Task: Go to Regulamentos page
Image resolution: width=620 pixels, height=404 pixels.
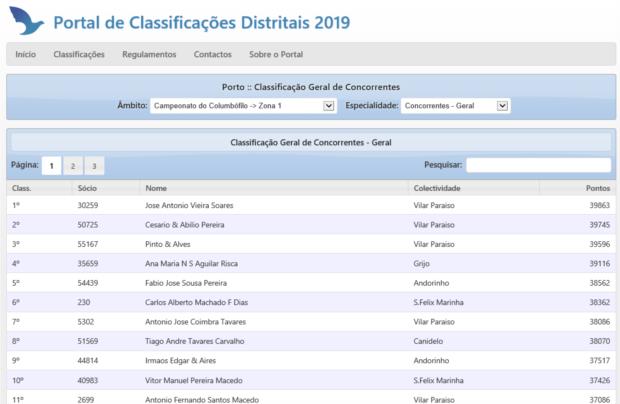Action: point(149,54)
